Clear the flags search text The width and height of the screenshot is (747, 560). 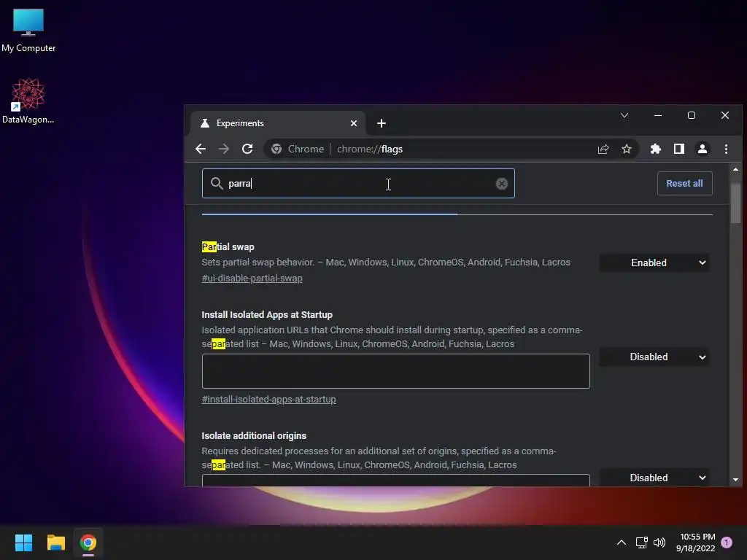point(502,184)
